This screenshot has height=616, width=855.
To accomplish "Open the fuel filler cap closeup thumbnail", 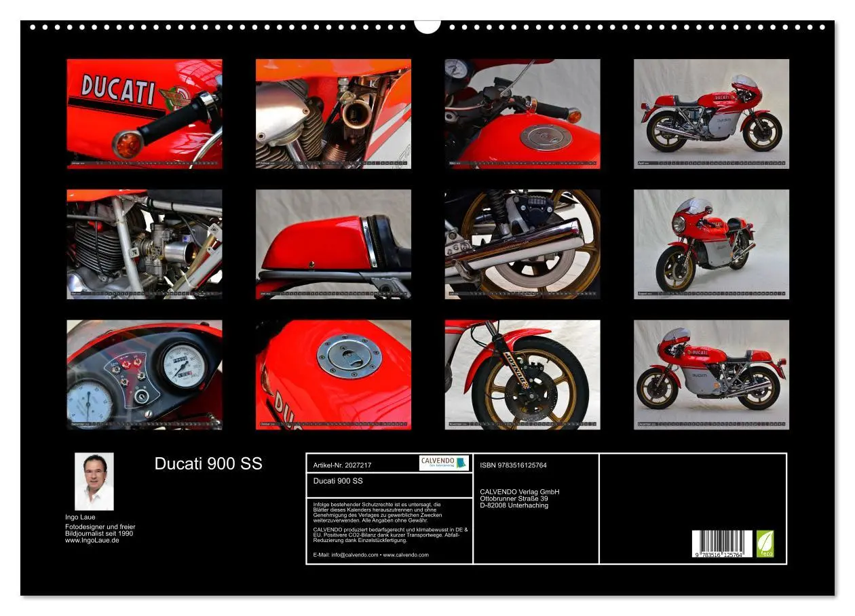I will tap(333, 374).
